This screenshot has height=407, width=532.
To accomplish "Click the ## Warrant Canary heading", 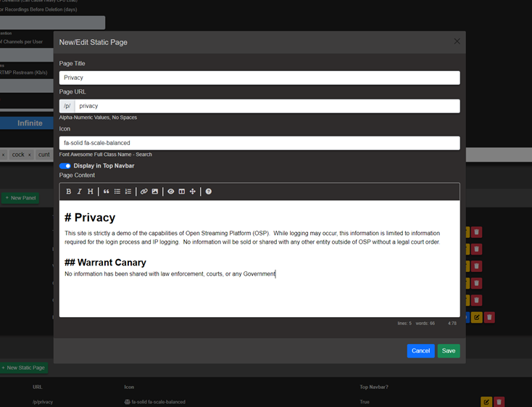I will coord(105,263).
